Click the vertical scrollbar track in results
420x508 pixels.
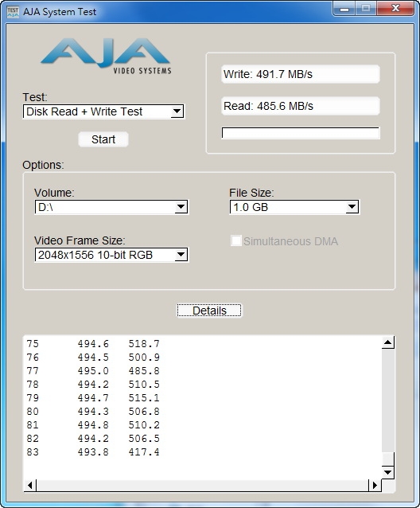click(387, 401)
